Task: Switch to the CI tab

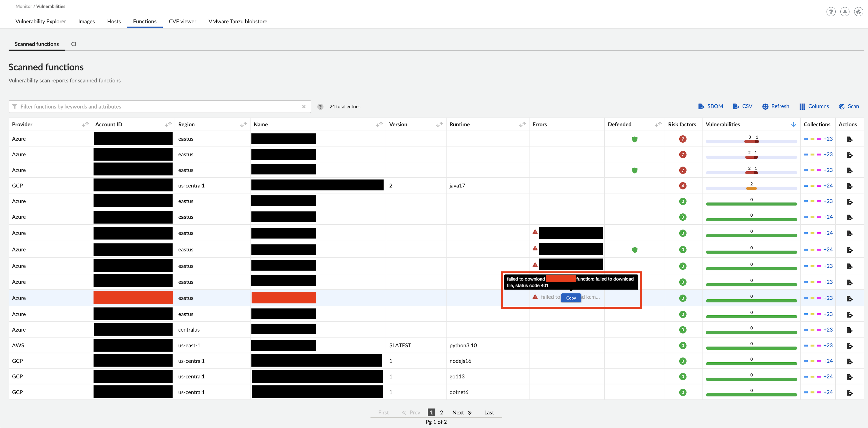Action: click(x=74, y=44)
